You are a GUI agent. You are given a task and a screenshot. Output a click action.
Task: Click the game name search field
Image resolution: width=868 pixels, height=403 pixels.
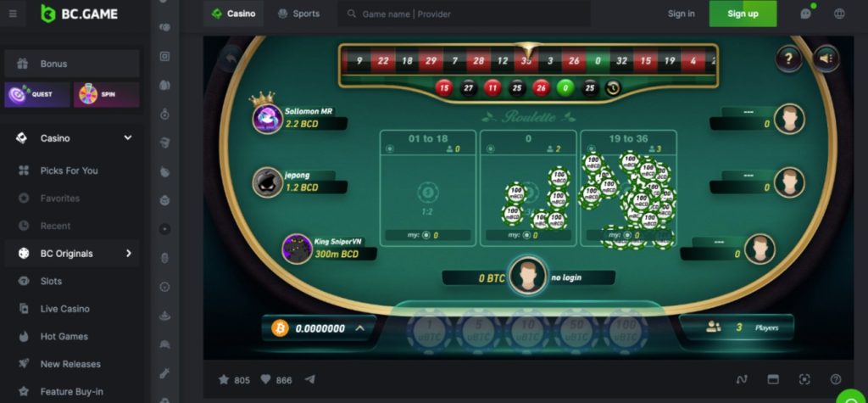(464, 14)
